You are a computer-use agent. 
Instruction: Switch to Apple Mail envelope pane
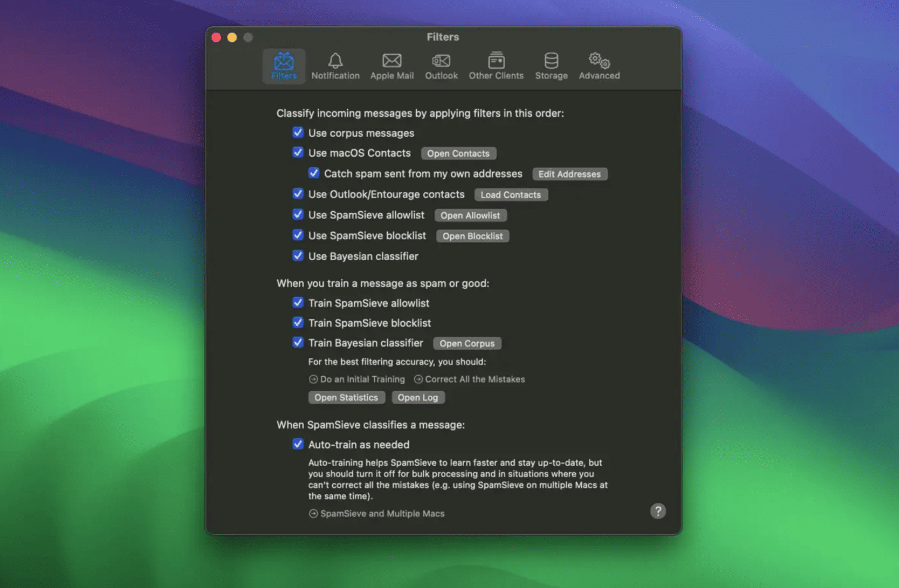point(392,66)
